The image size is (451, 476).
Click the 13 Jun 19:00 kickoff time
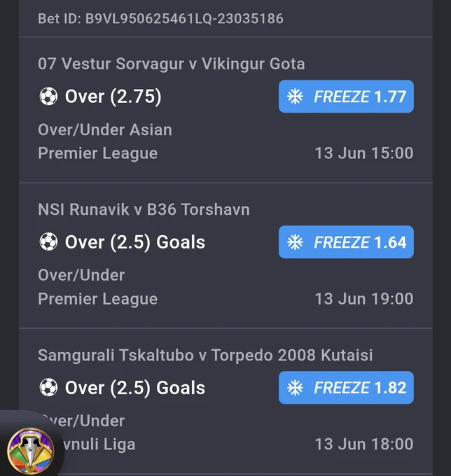(364, 299)
